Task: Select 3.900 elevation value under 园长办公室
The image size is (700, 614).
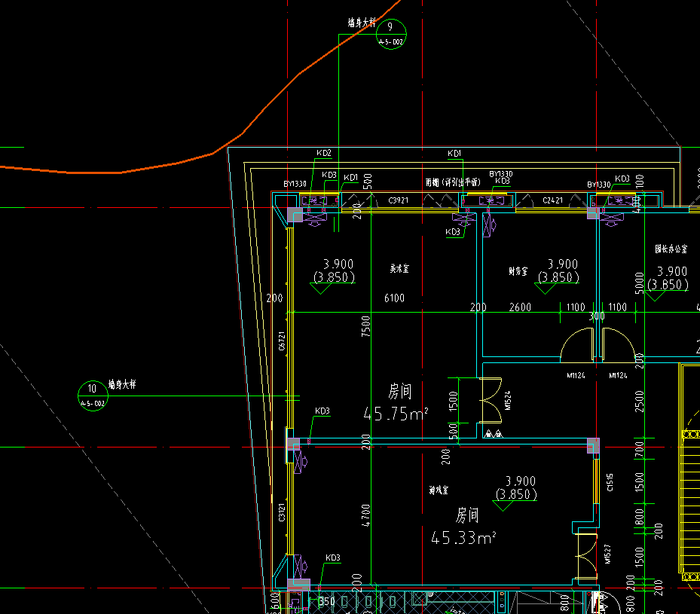Action: pyautogui.click(x=672, y=271)
